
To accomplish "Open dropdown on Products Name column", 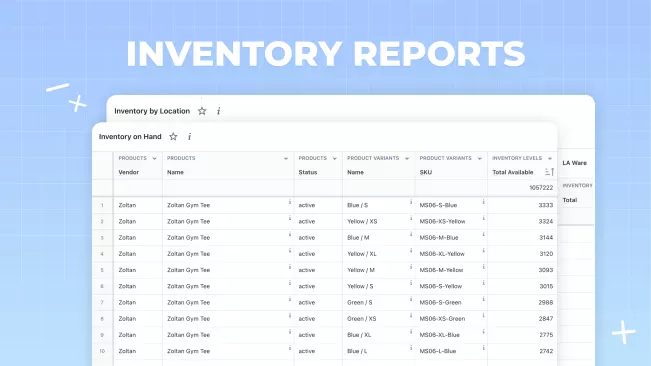I will (x=286, y=159).
